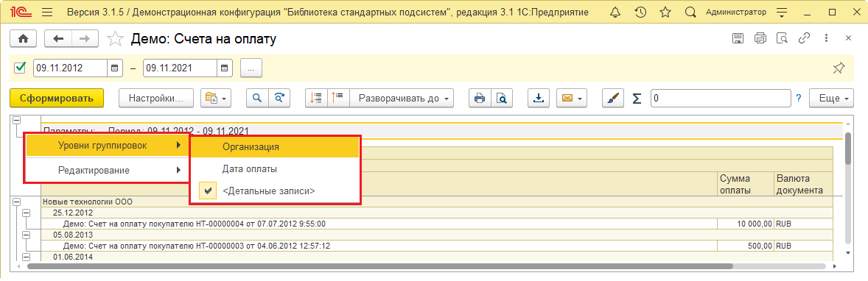Collapse the 05.08.2013 group

[25, 235]
